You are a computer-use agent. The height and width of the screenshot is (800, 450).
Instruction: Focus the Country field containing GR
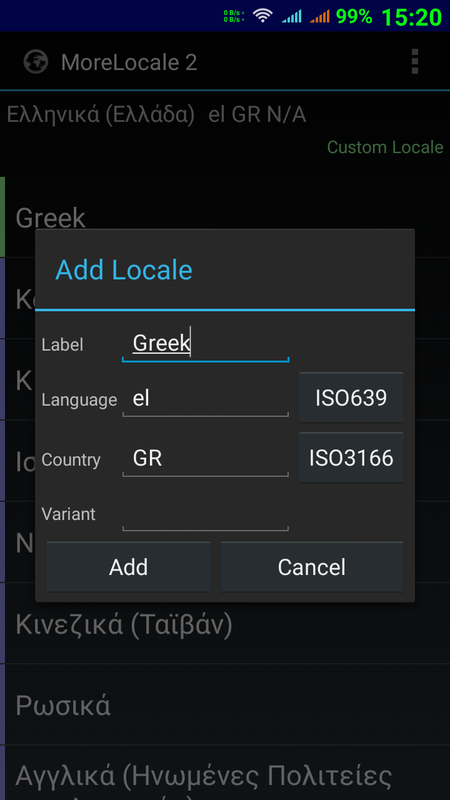click(x=206, y=458)
